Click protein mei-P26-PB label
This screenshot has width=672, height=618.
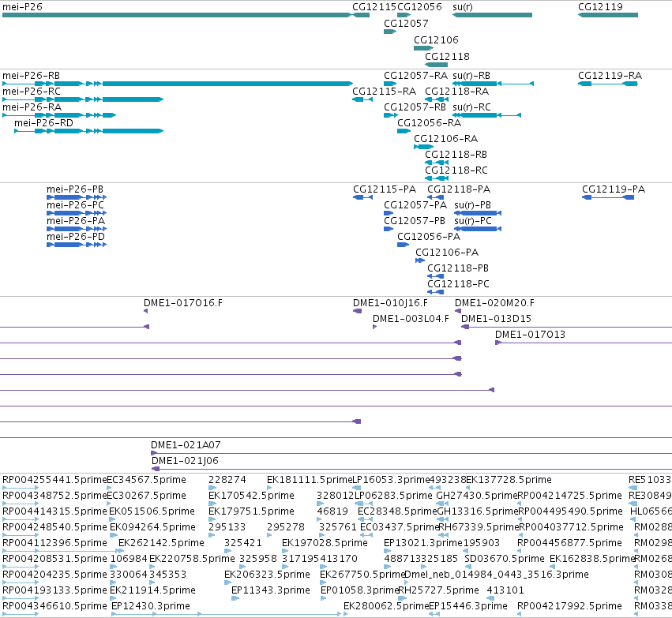[x=75, y=189]
